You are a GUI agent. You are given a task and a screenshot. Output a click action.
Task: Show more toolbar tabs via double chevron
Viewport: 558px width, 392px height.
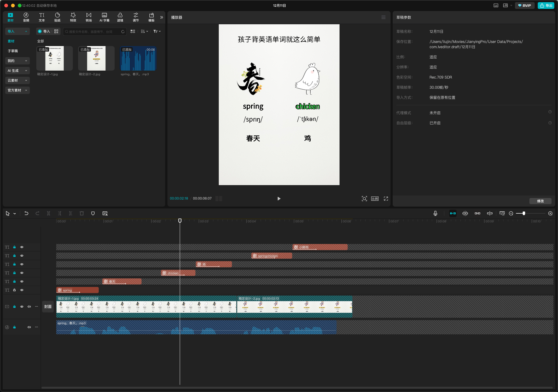(162, 17)
